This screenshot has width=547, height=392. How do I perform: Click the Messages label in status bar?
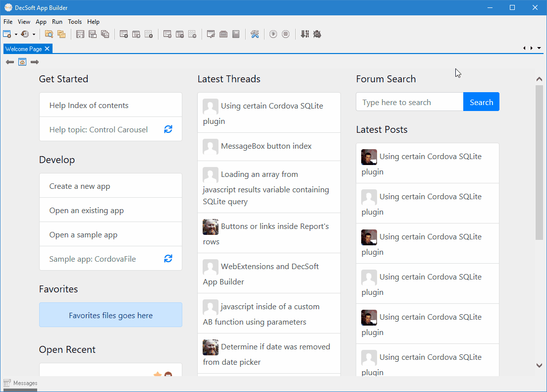pyautogui.click(x=25, y=383)
